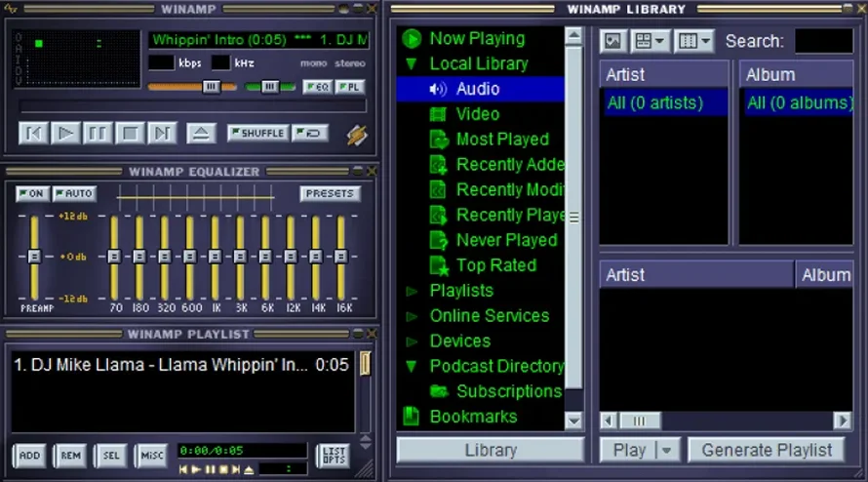The height and width of the screenshot is (482, 868).
Task: Click library tree scroll up arrow
Action: point(574,36)
